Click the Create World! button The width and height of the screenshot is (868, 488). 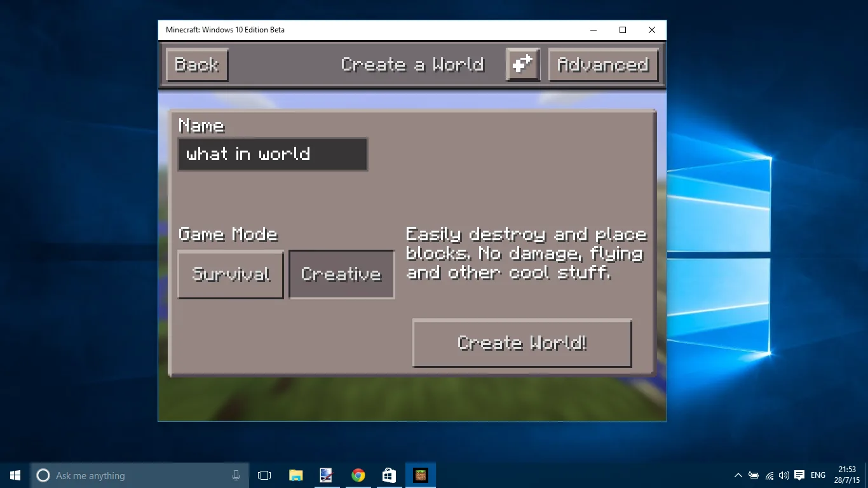[x=522, y=343]
